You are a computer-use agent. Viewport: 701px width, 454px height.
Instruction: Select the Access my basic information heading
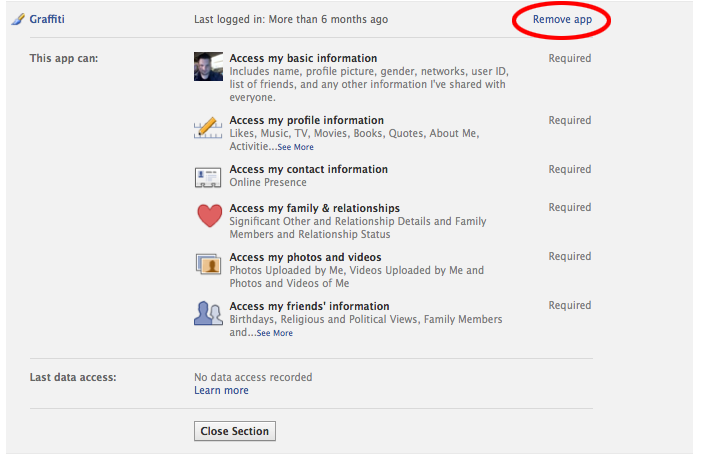click(x=303, y=58)
